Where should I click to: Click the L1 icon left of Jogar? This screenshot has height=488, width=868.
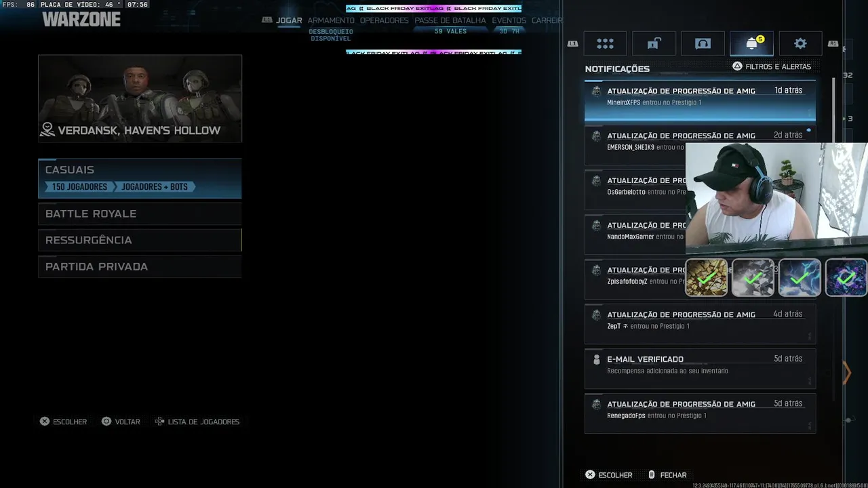(x=267, y=20)
